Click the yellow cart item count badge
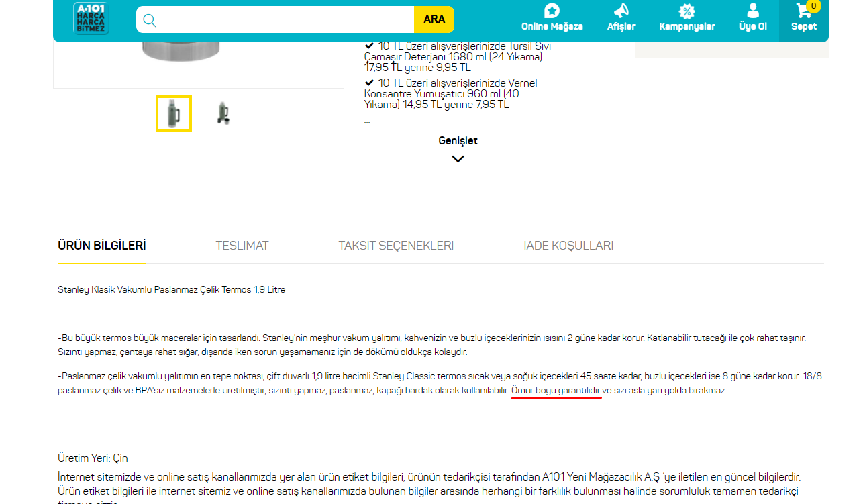Image resolution: width=863 pixels, height=504 pixels. tap(814, 6)
